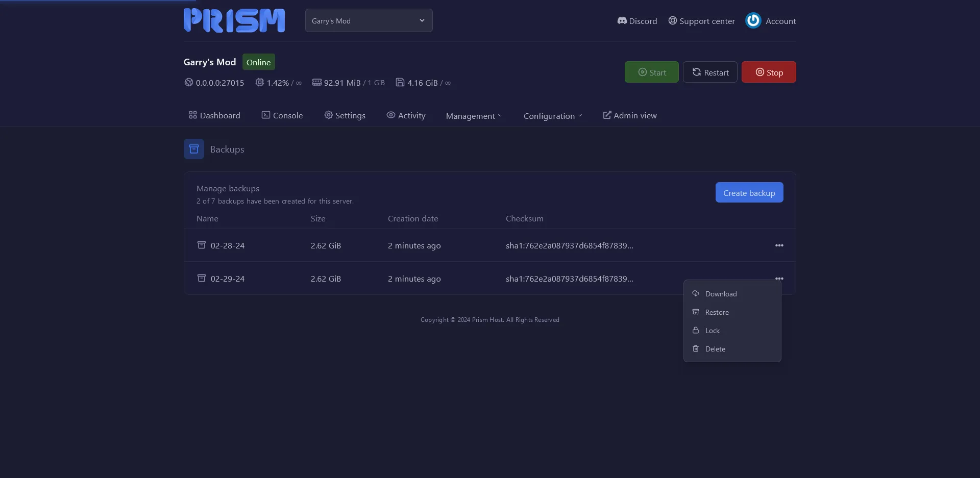Open Admin view external link
The height and width of the screenshot is (478, 980).
tap(630, 115)
